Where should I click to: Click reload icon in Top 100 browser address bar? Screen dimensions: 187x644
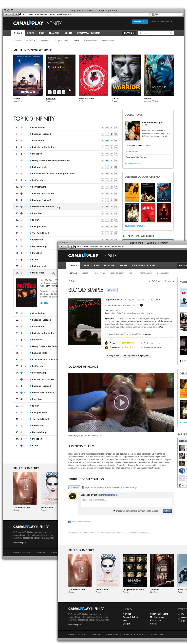tap(150, 14)
